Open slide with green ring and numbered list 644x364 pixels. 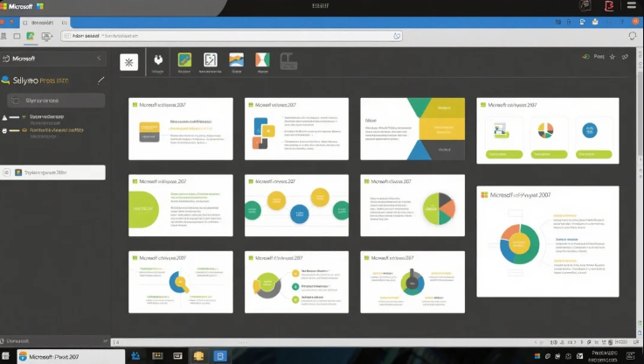[x=296, y=282]
